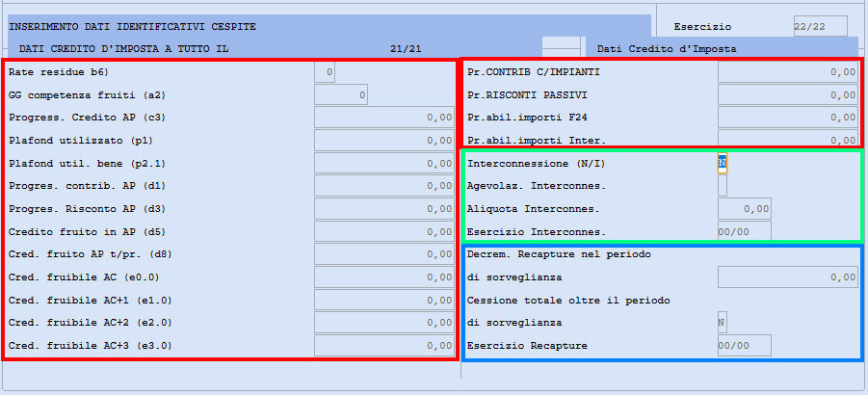The width and height of the screenshot is (868, 395).
Task: Click the Pr.CONTRIB C/IMPIANTI amount field
Action: click(x=788, y=72)
